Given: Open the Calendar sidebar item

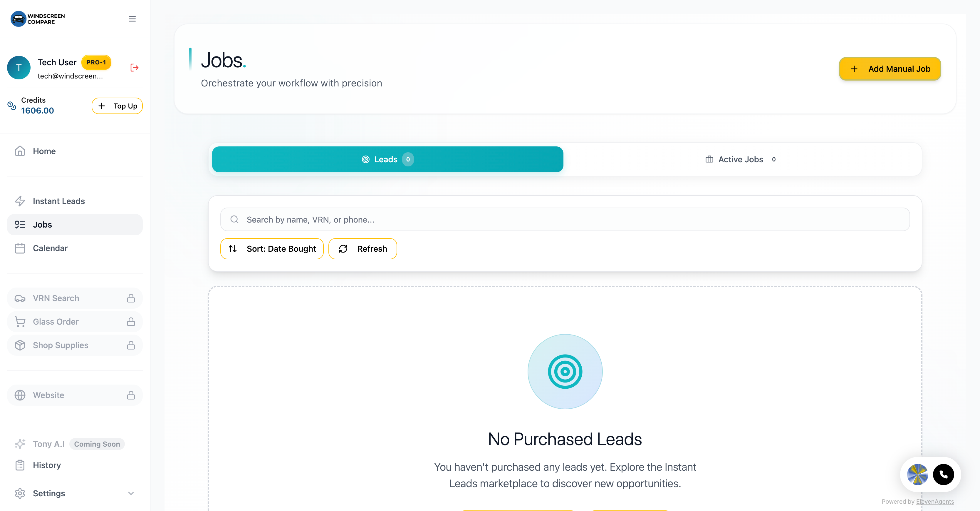Looking at the screenshot, I should pyautogui.click(x=75, y=248).
